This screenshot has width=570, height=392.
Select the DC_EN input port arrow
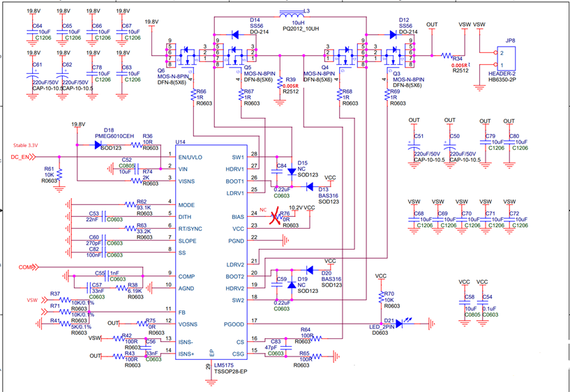[32, 157]
